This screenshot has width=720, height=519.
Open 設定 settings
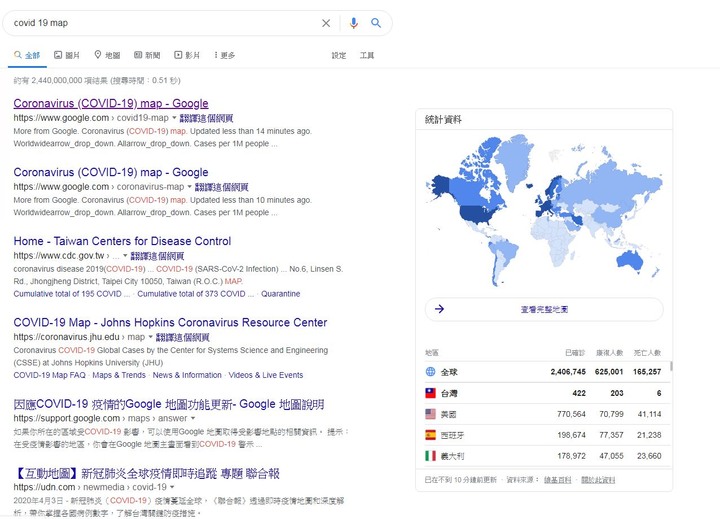(338, 55)
